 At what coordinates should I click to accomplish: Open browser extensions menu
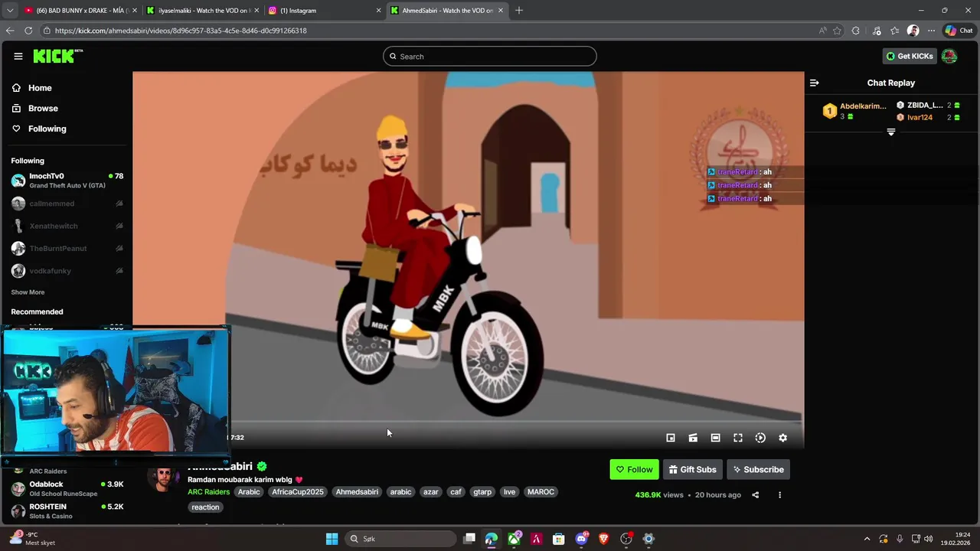[x=856, y=31]
